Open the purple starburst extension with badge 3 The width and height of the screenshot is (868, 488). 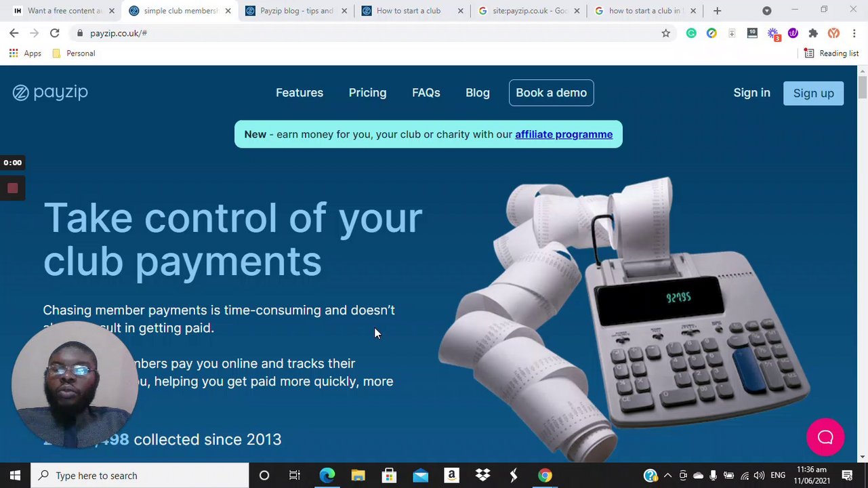773,34
